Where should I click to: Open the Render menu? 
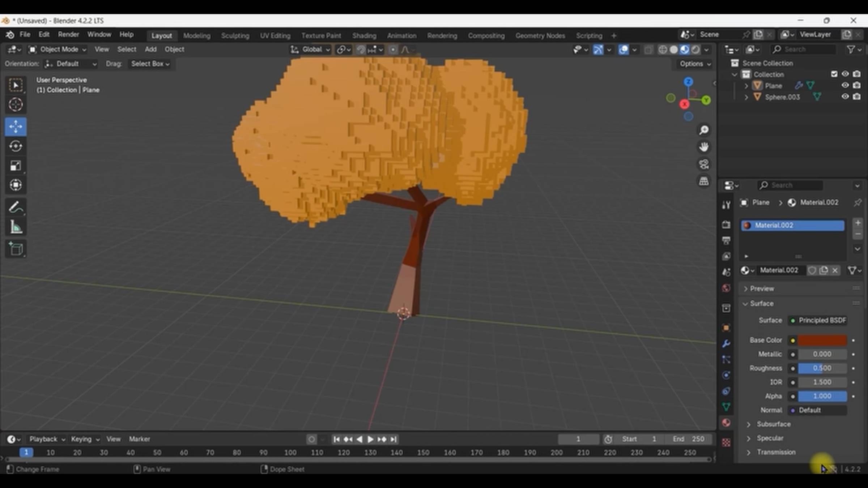pyautogui.click(x=68, y=34)
